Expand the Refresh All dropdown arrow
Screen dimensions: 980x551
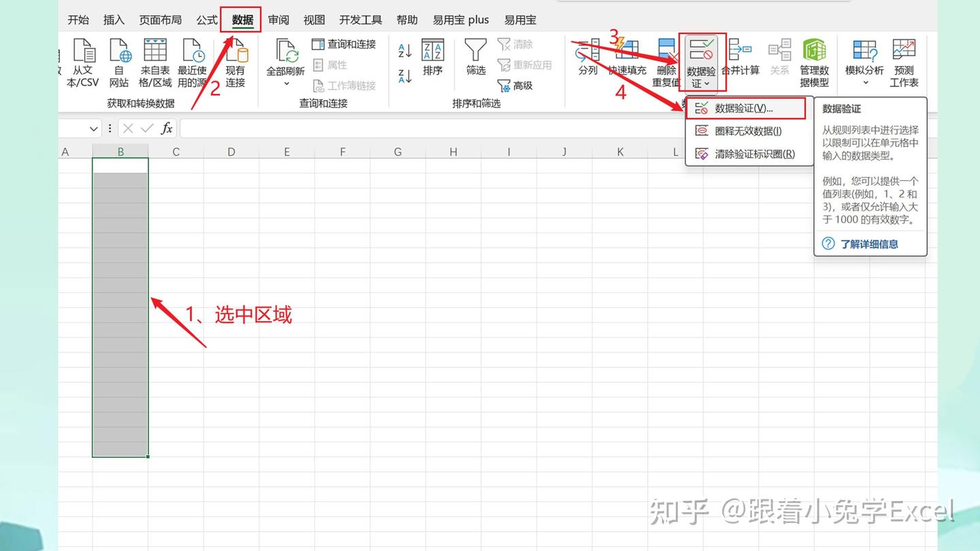286,83
